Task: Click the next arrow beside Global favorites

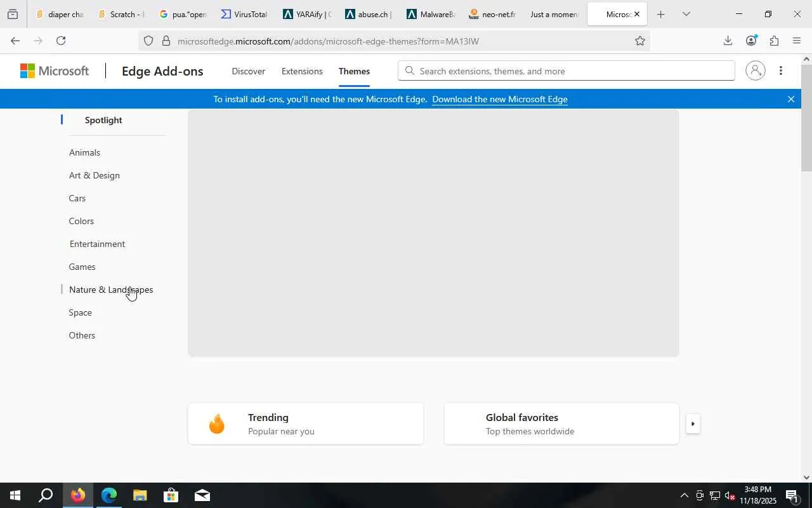Action: [693, 424]
